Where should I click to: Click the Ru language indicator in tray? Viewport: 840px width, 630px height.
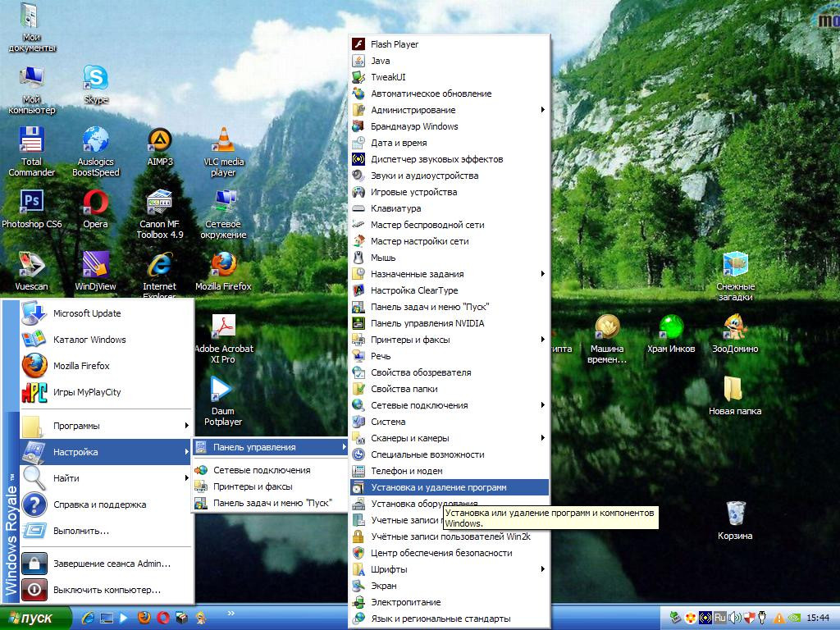[x=719, y=618]
